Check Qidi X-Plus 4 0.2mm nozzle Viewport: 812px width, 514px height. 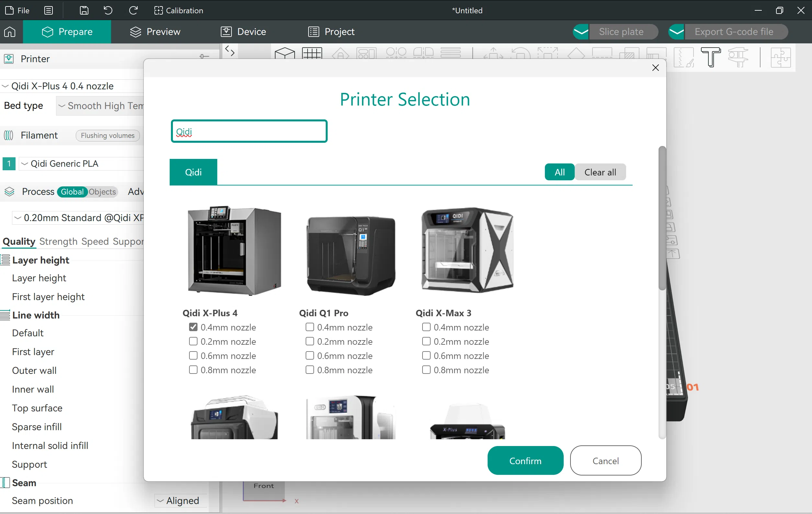point(193,341)
